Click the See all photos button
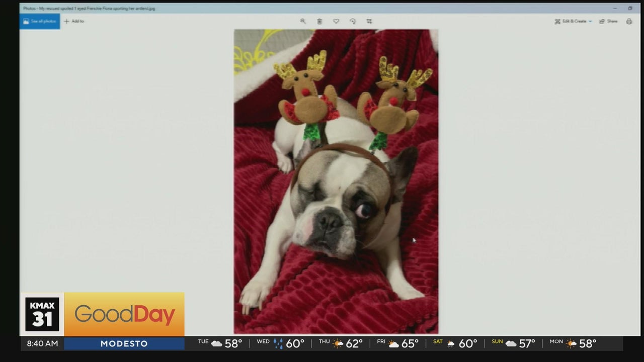644x362 pixels. [x=39, y=21]
